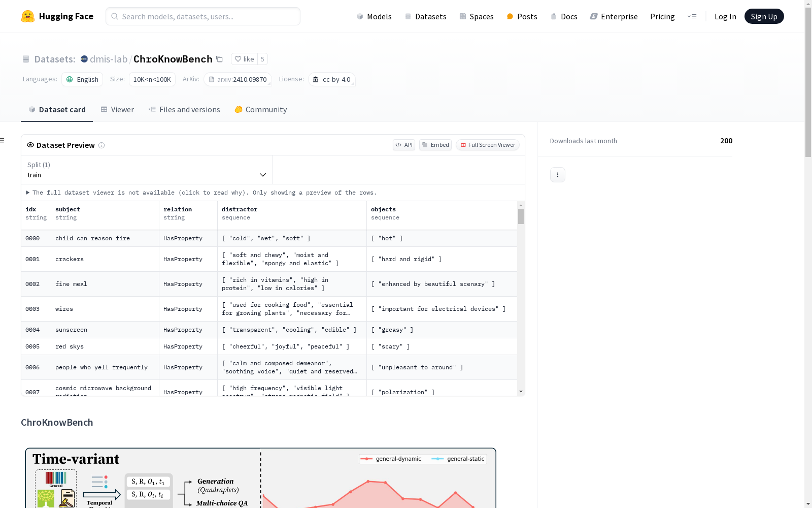This screenshot has width=812, height=508.
Task: Click the Datasets icon beside the title
Action: tap(26, 59)
